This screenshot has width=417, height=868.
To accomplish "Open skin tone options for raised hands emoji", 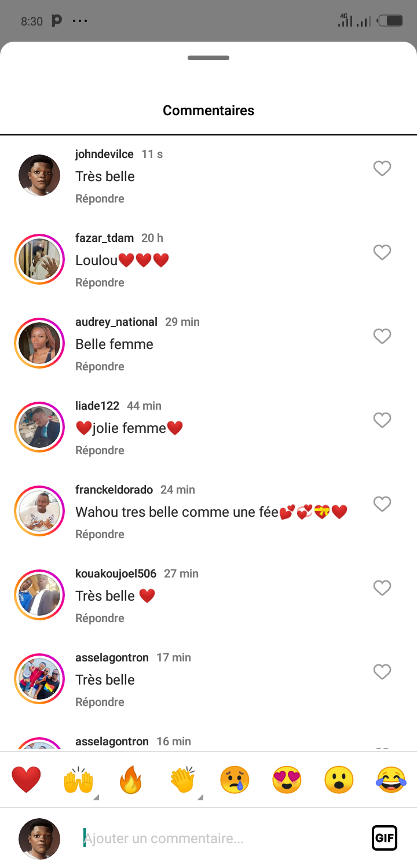I will pos(96,797).
